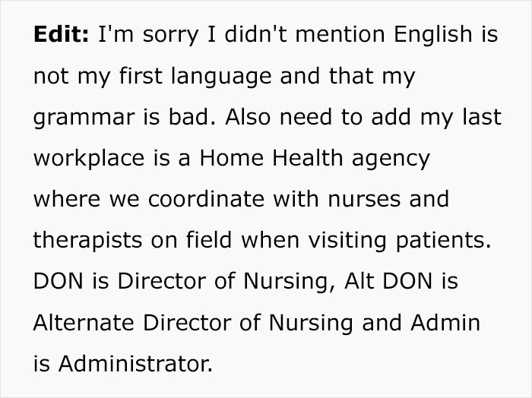Click the word 'Admin' at line end
Screen dimensions: 532x398
pyautogui.click(x=445, y=322)
